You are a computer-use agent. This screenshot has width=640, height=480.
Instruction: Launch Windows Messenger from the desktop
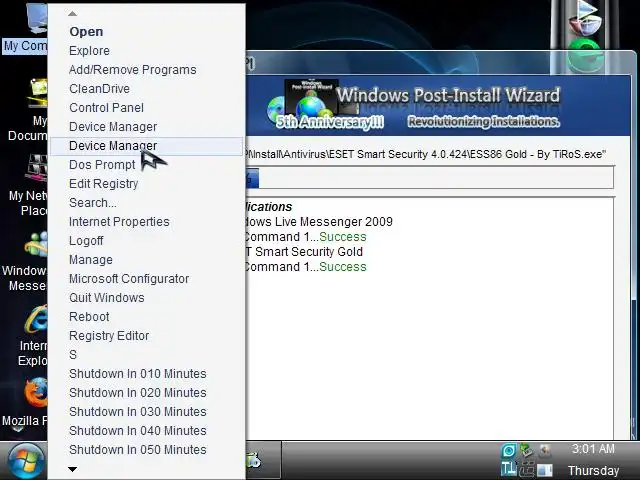[37, 244]
